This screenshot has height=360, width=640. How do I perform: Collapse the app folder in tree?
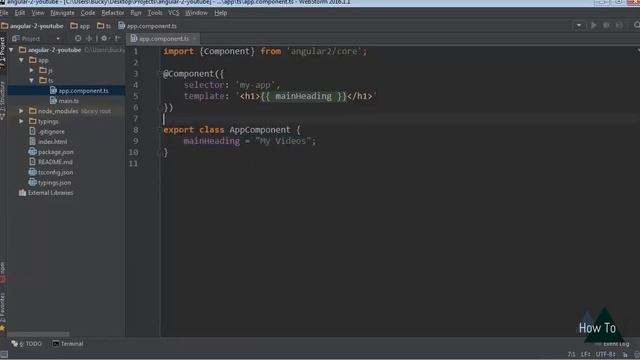(21, 60)
